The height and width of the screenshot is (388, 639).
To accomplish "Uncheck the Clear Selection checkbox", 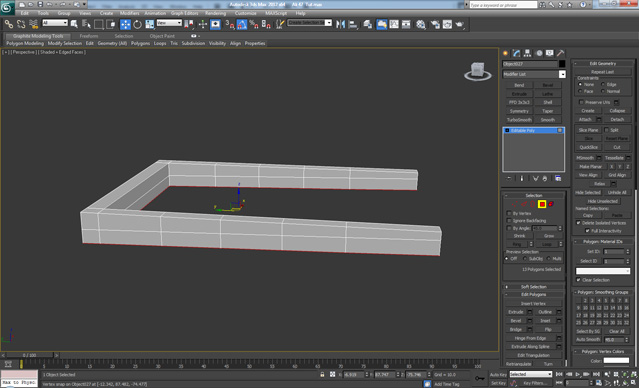I will (x=578, y=280).
